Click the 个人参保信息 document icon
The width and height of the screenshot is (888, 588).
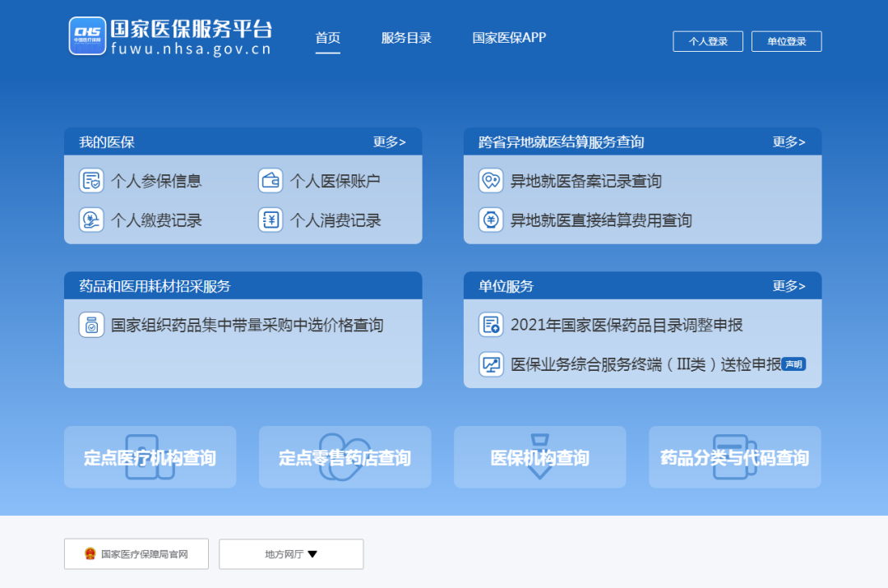tap(91, 181)
